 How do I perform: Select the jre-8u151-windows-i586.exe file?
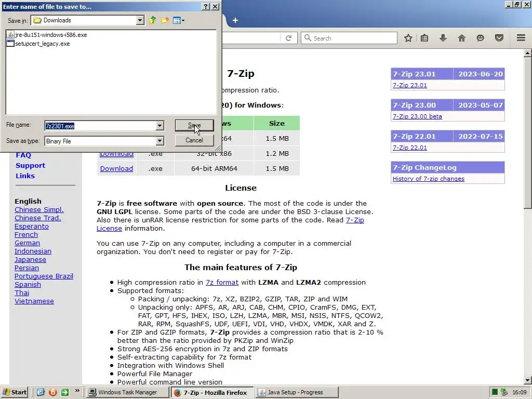(x=47, y=35)
